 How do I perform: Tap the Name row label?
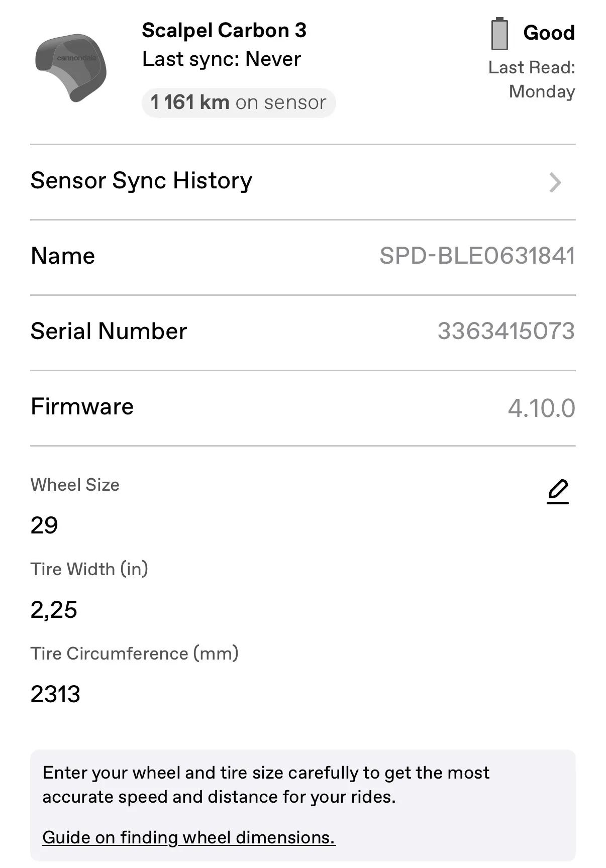[63, 256]
